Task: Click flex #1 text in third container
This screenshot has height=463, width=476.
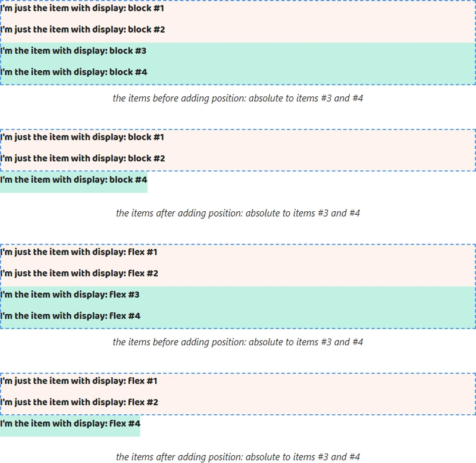Action: (79, 252)
